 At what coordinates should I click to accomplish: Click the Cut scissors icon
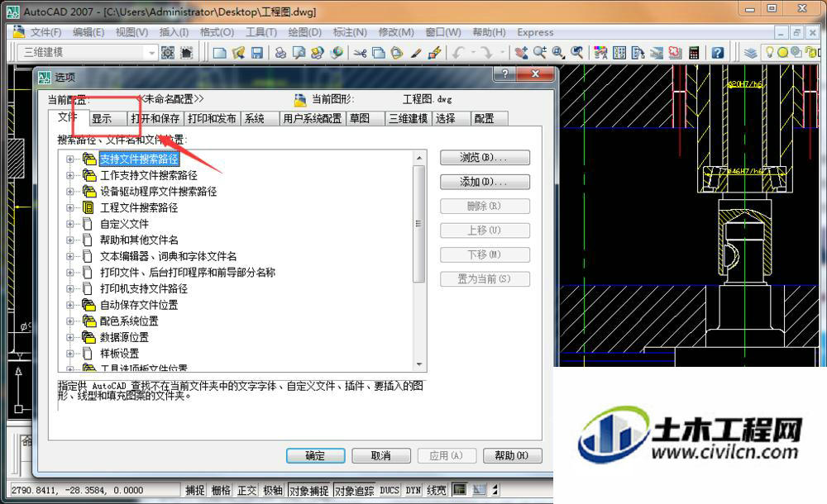point(361,52)
